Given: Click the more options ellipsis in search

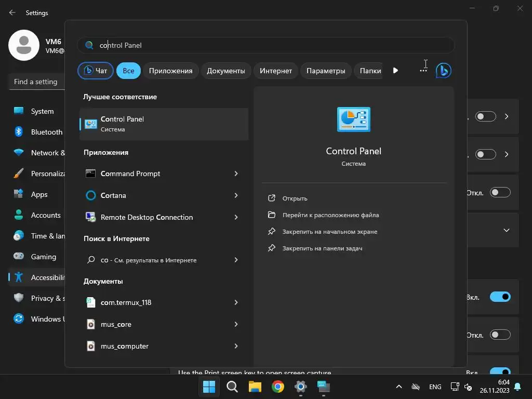Looking at the screenshot, I should [x=423, y=71].
